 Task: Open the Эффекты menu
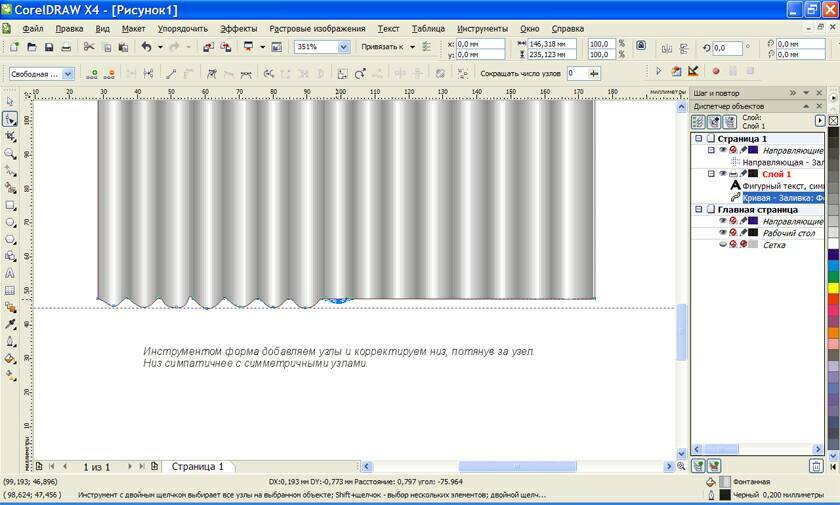point(238,29)
